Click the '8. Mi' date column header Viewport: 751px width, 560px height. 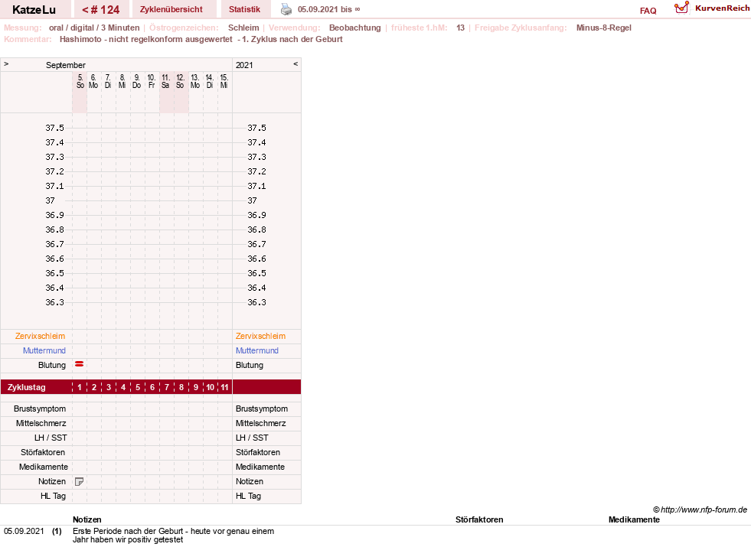point(122,81)
